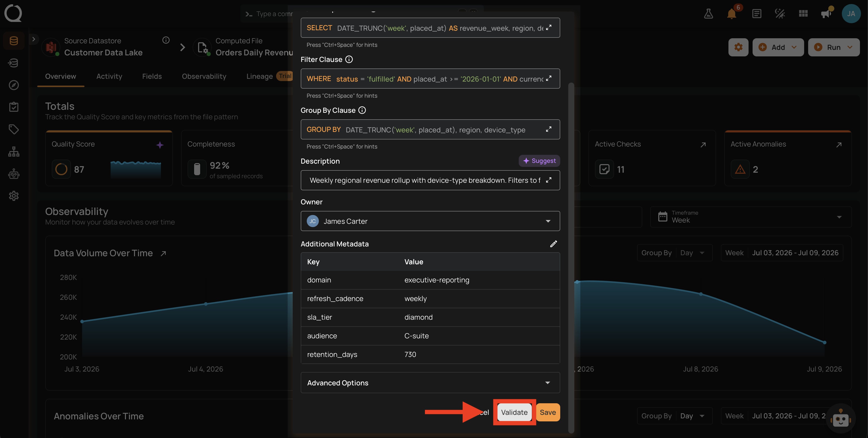Click into the SELECT query field

430,28
